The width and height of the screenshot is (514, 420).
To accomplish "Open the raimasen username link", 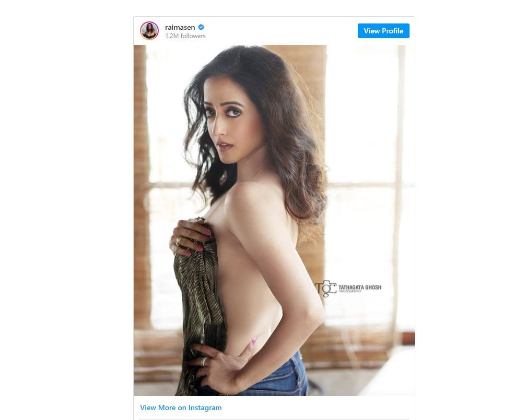I will (x=180, y=28).
